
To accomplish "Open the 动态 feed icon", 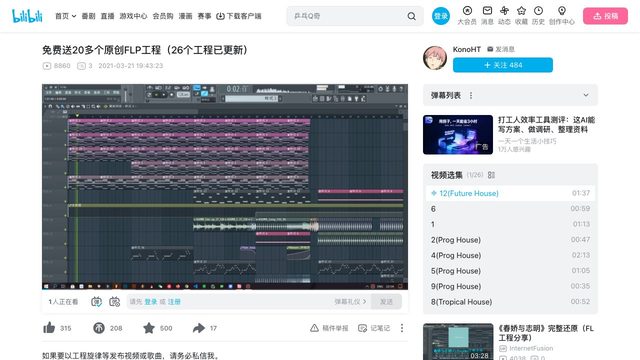I will 504,11.
